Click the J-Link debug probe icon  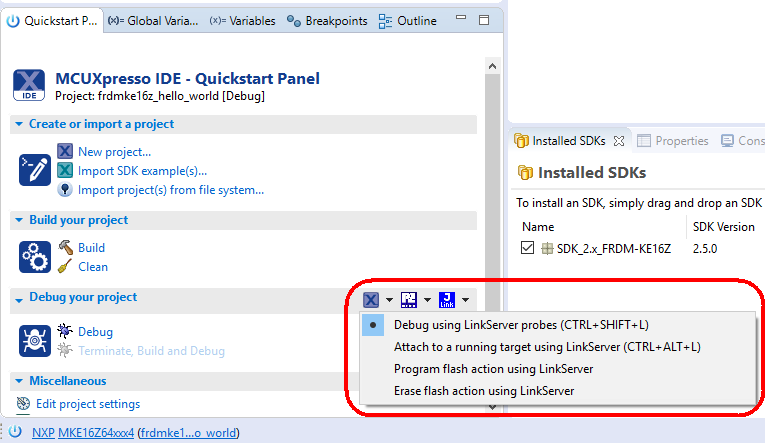pyautogui.click(x=446, y=299)
